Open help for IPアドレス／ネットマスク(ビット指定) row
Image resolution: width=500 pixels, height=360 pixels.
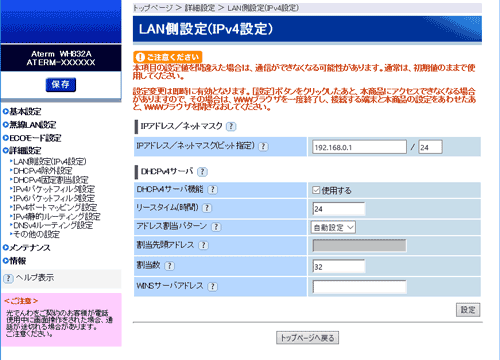click(263, 146)
